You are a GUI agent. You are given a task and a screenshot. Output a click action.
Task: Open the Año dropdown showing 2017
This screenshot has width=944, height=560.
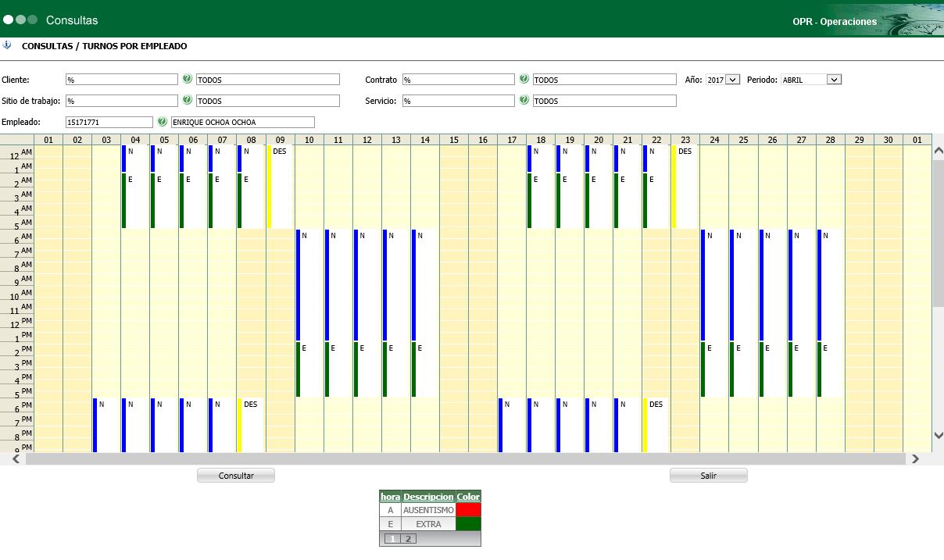[x=723, y=80]
